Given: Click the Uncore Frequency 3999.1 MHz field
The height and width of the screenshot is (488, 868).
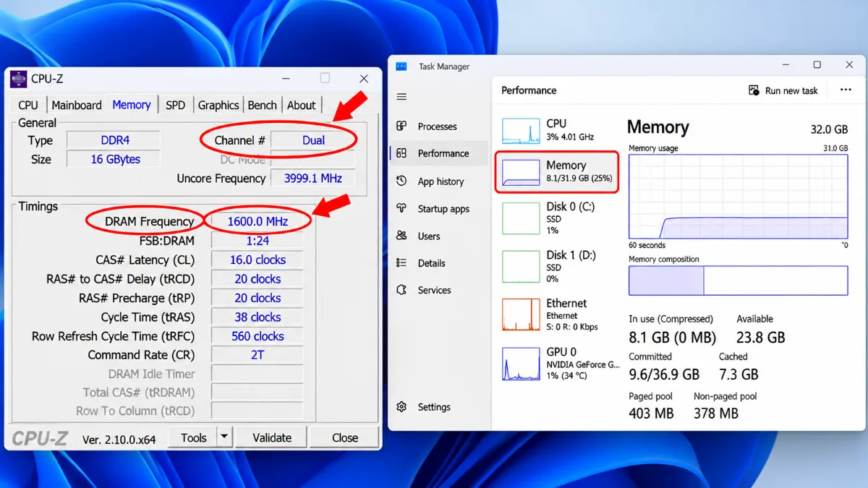Looking at the screenshot, I should [312, 178].
